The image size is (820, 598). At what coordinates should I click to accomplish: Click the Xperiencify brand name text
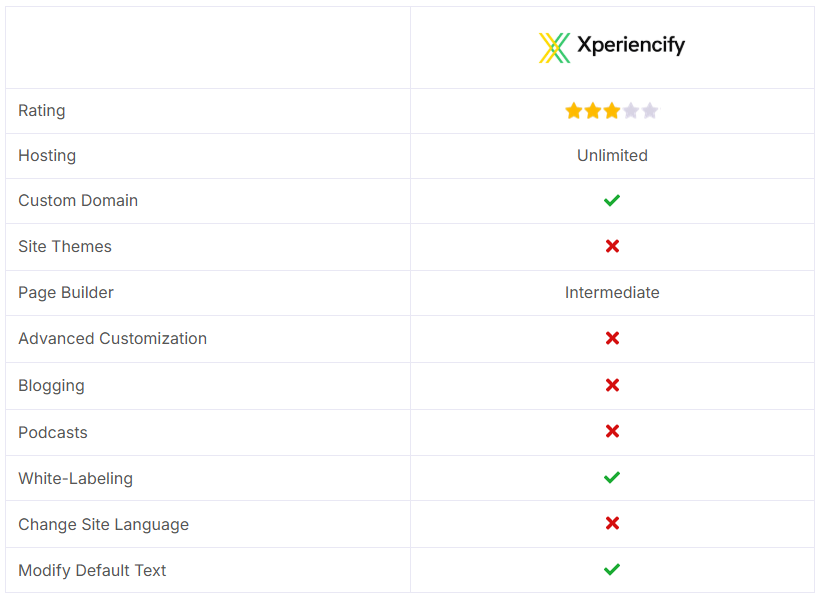[x=631, y=46]
